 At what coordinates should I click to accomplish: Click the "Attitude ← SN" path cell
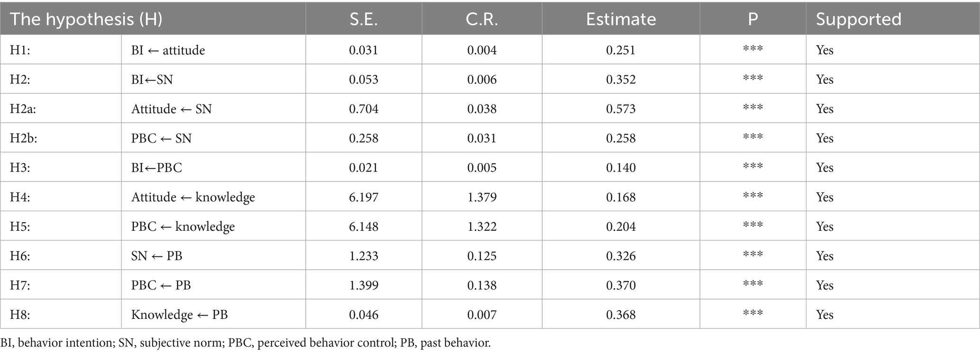pos(172,109)
